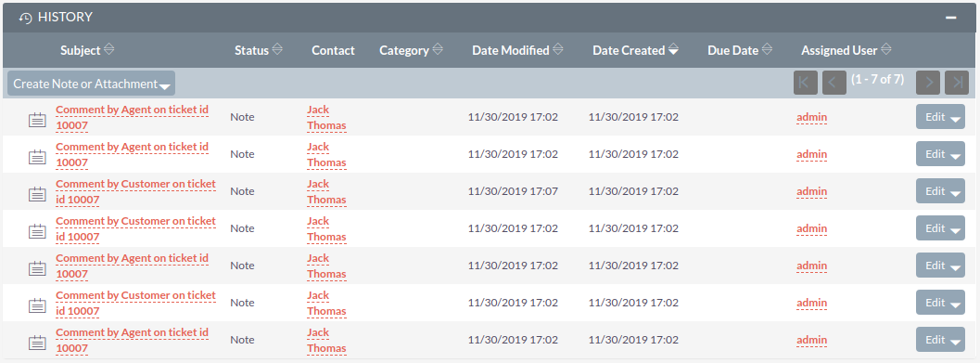The height and width of the screenshot is (363, 980).
Task: Jump to last page arrow
Action: click(957, 83)
